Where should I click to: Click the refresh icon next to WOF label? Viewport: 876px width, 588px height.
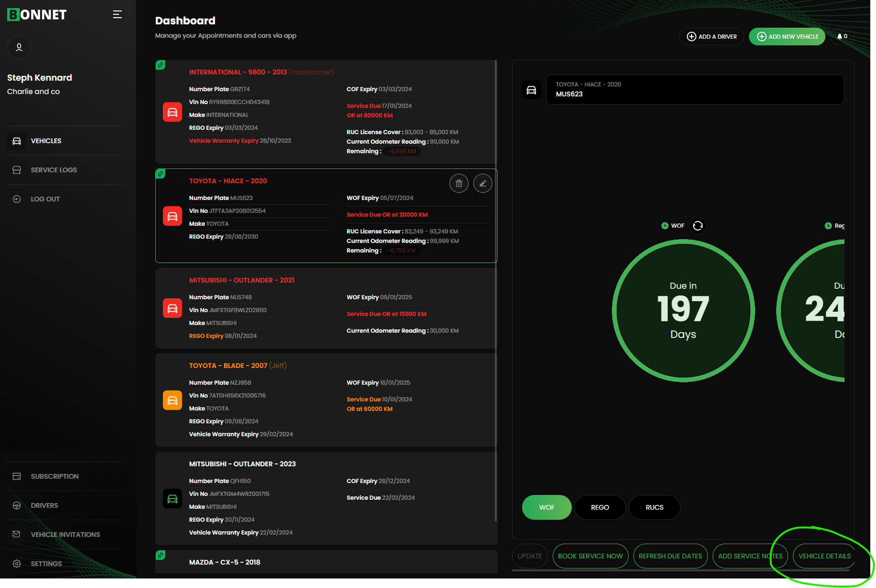tap(698, 226)
